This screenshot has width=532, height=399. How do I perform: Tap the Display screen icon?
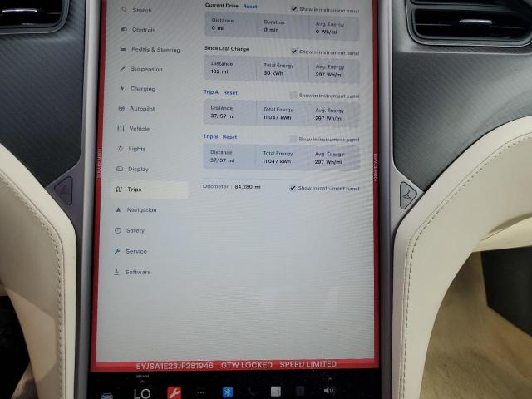(120, 169)
